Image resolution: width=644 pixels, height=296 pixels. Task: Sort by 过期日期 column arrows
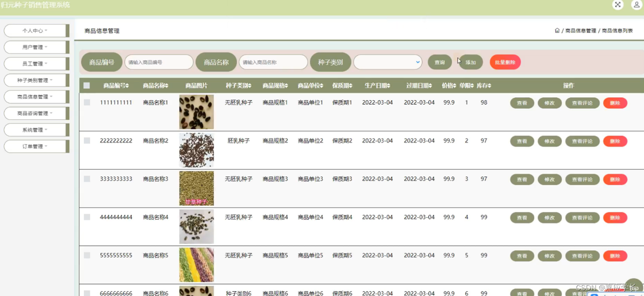[x=430, y=86]
